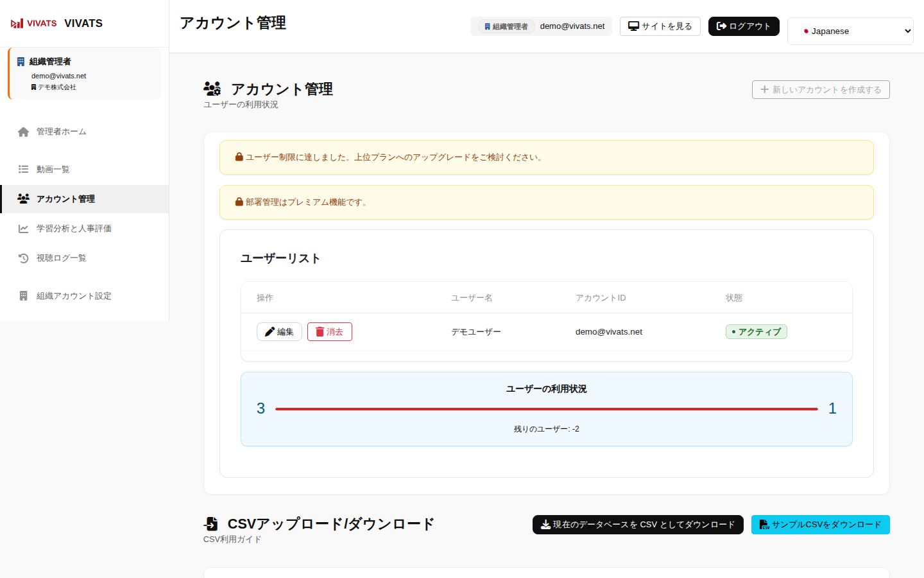Download current database as CSV
The width and height of the screenshot is (924, 578).
(638, 525)
